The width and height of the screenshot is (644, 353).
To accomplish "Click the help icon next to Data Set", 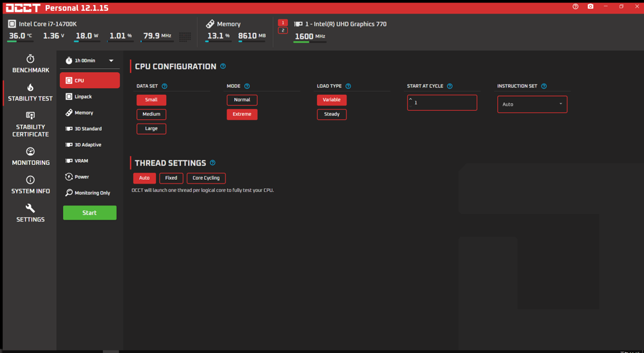I will pyautogui.click(x=165, y=86).
